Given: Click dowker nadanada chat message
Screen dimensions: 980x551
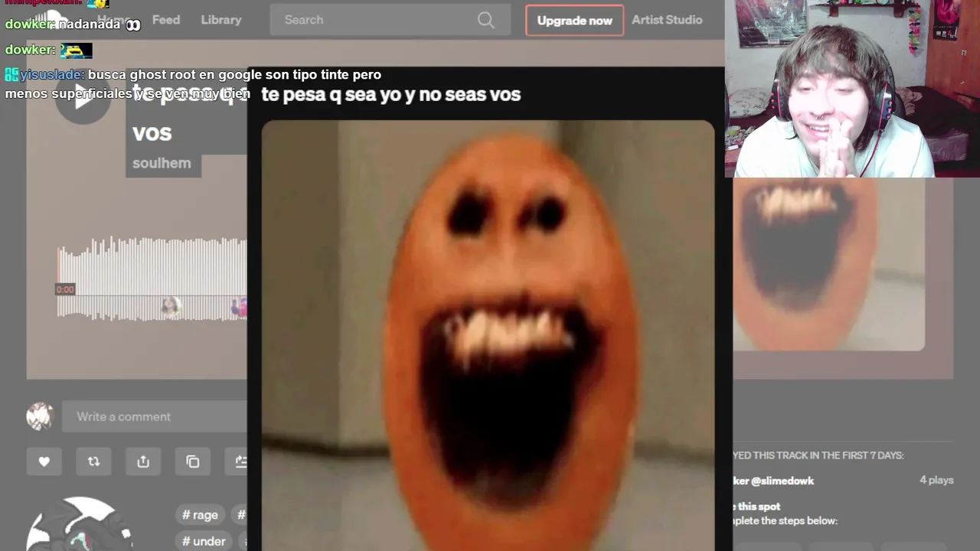Looking at the screenshot, I should (73, 24).
